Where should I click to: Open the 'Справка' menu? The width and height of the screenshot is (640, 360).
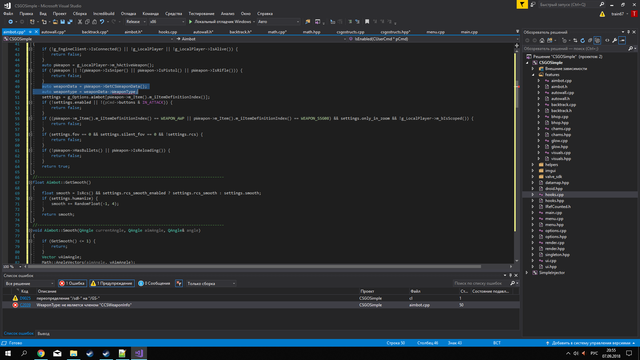pyautogui.click(x=265, y=13)
